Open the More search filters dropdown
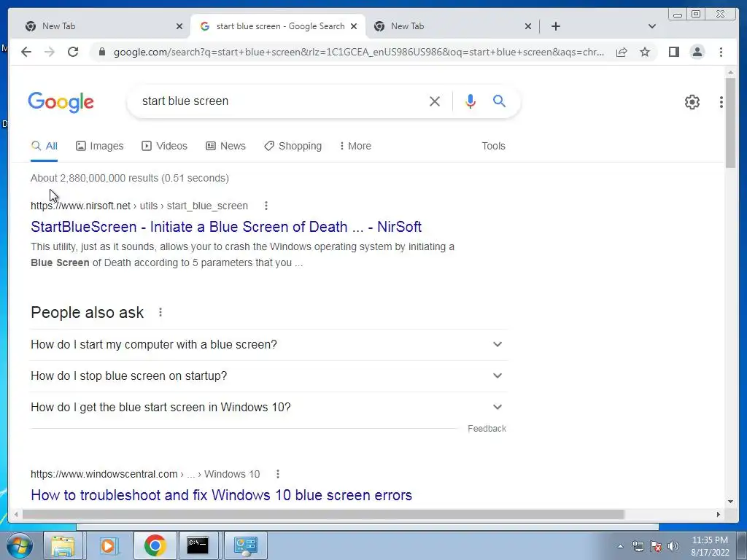This screenshot has height=560, width=747. pyautogui.click(x=355, y=146)
